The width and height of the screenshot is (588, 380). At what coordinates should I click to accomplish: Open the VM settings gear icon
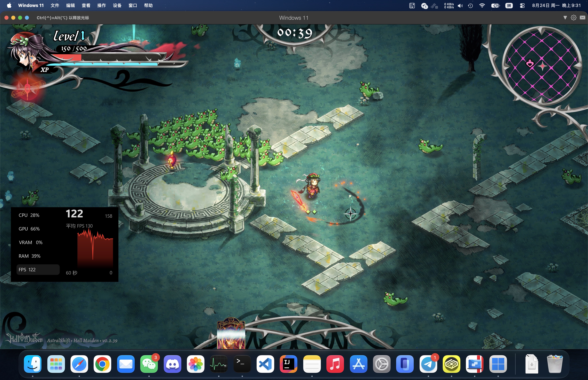[574, 18]
